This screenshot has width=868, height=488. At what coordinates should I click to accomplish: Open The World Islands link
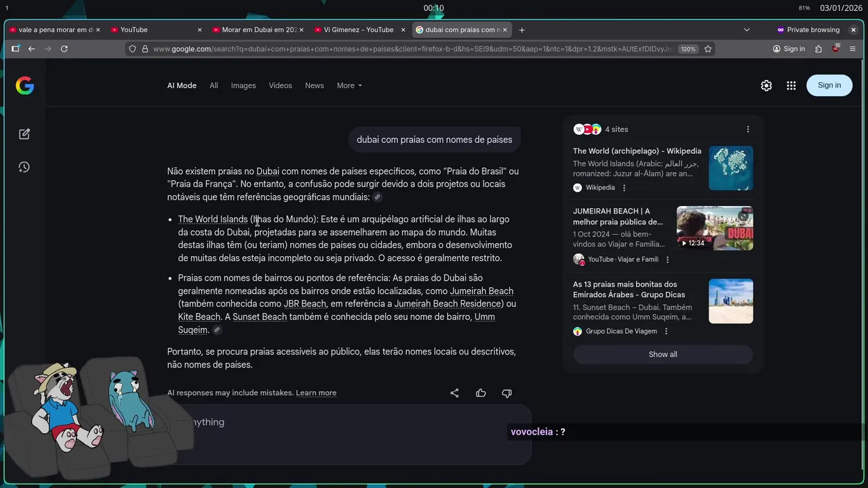pyautogui.click(x=213, y=220)
